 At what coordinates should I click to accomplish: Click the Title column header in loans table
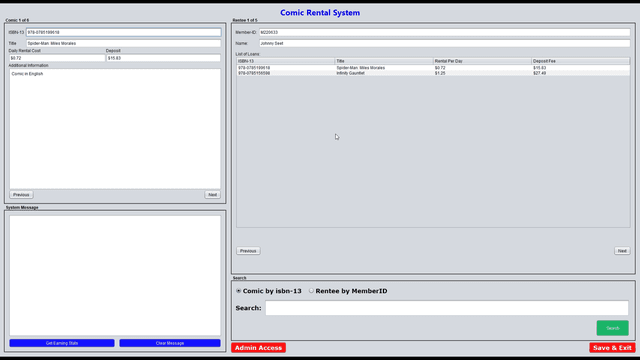pyautogui.click(x=384, y=61)
